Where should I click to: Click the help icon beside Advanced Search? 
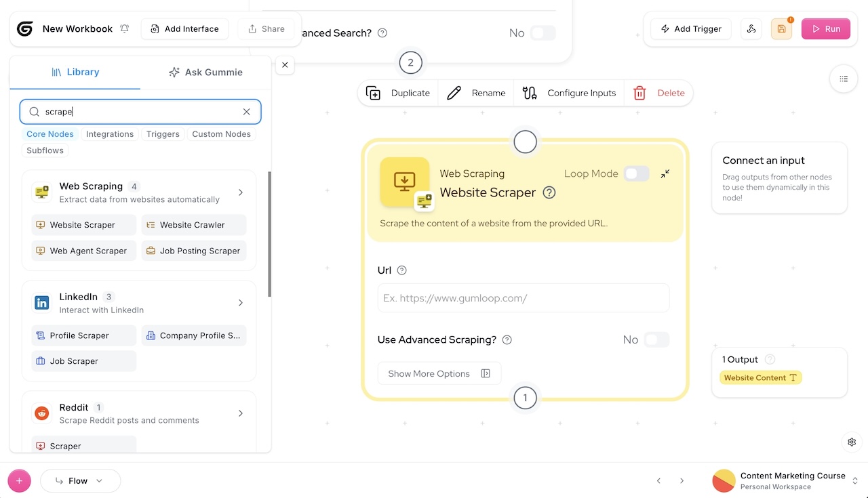pos(382,33)
